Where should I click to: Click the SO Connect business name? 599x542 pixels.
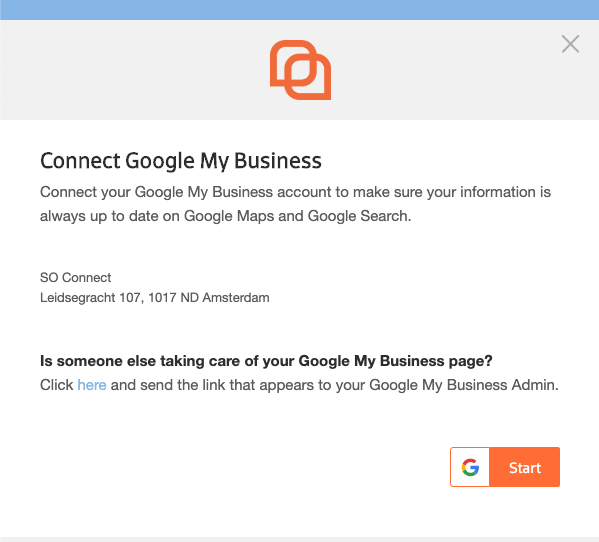coord(76,277)
